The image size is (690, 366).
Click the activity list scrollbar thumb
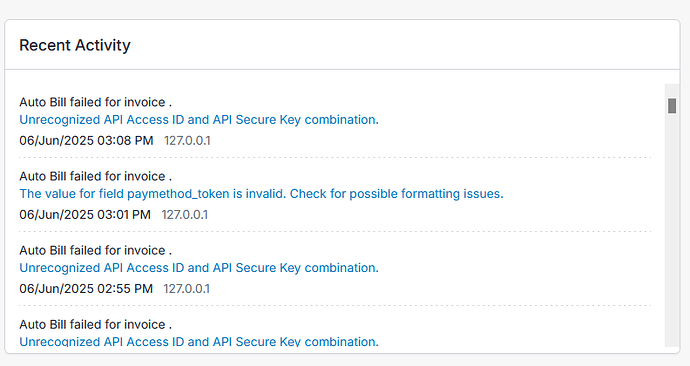tap(672, 106)
